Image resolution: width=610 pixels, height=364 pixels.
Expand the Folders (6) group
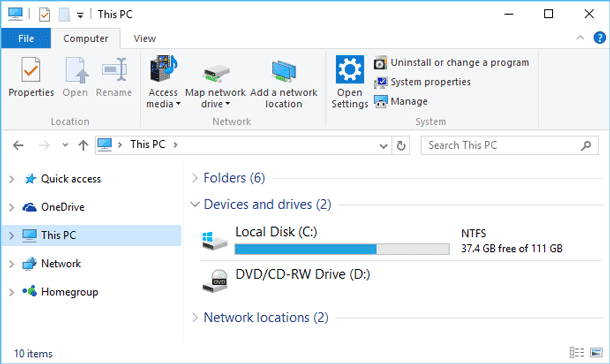pyautogui.click(x=195, y=178)
